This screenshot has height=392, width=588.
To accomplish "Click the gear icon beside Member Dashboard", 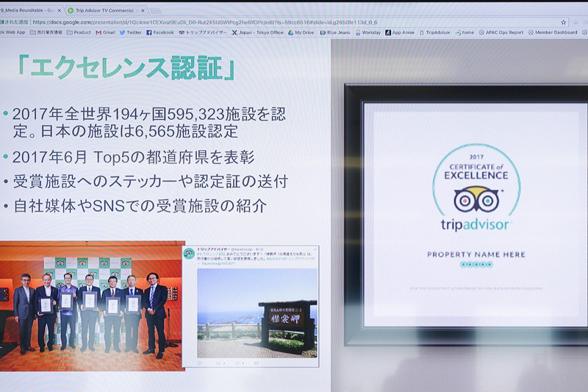I will click(x=531, y=32).
